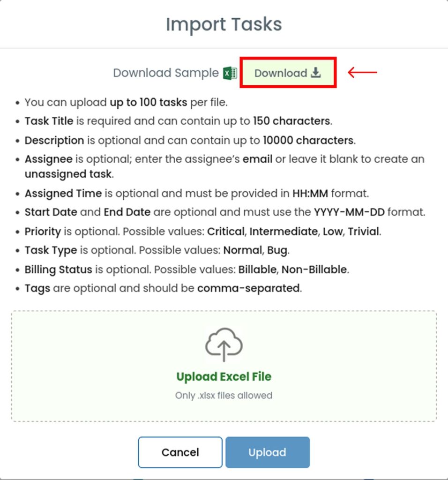Click the Download sample button

(287, 73)
